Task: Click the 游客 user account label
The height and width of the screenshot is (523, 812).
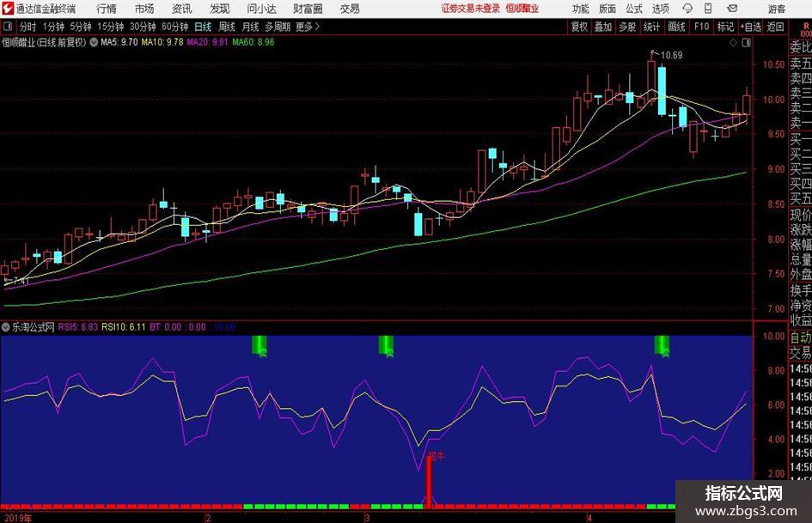Action: pos(776,9)
